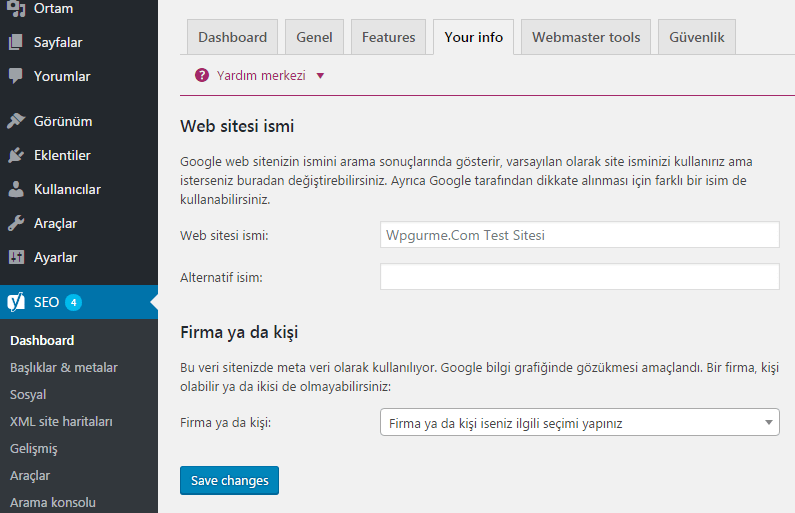Screen dimensions: 795x513
Task: Click the Görünüm paintbrush icon
Action: [x=16, y=121]
